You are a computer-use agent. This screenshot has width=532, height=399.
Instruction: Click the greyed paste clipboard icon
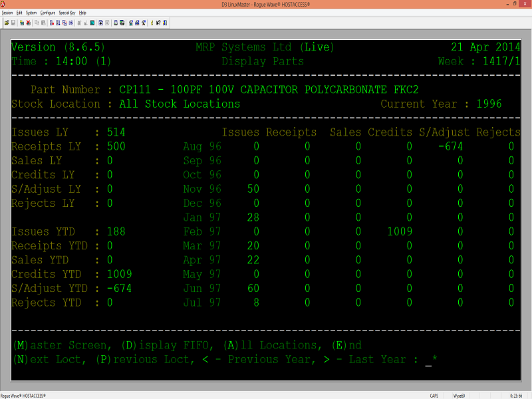pyautogui.click(x=43, y=23)
